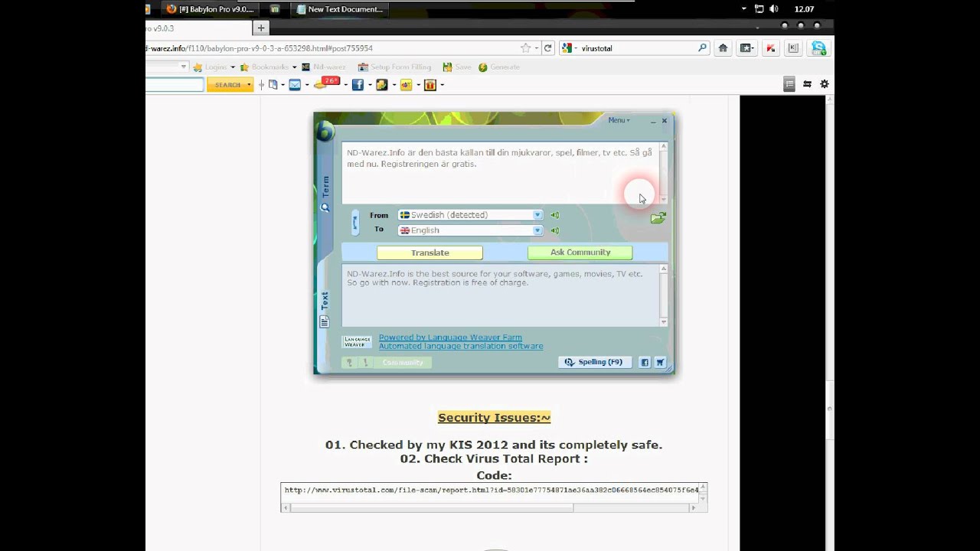Reload the current page
The image size is (980, 551).
click(547, 47)
